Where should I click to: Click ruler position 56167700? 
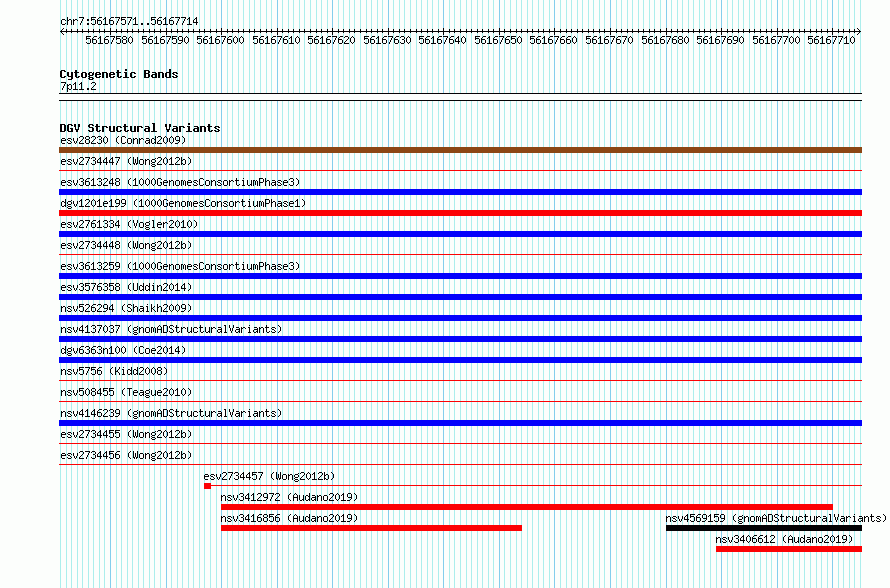pyautogui.click(x=776, y=40)
